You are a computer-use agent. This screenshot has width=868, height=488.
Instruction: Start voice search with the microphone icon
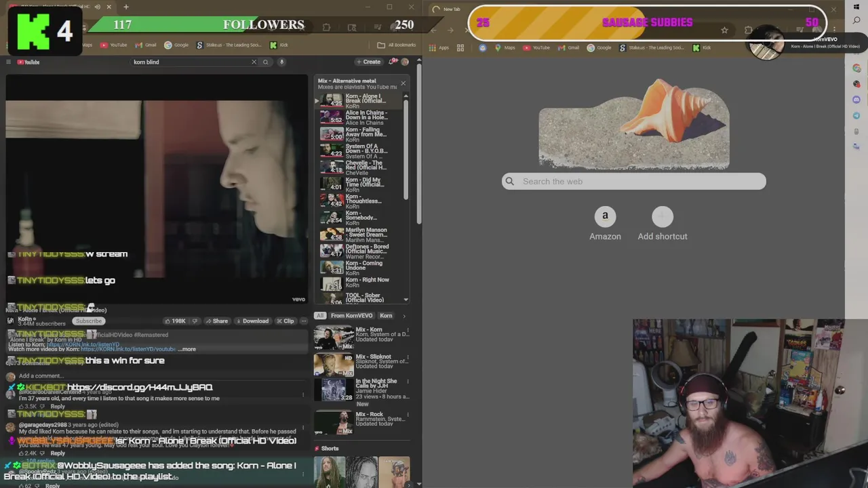[x=281, y=62]
